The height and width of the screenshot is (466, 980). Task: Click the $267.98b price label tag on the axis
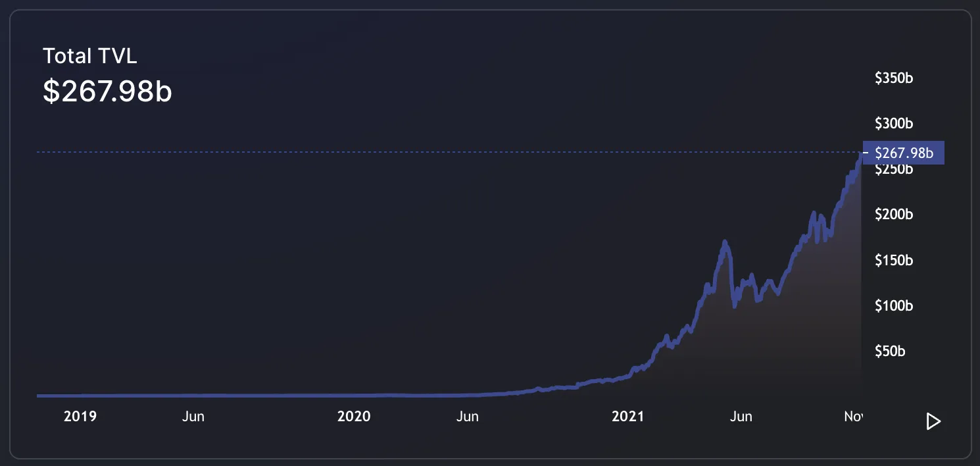click(903, 153)
